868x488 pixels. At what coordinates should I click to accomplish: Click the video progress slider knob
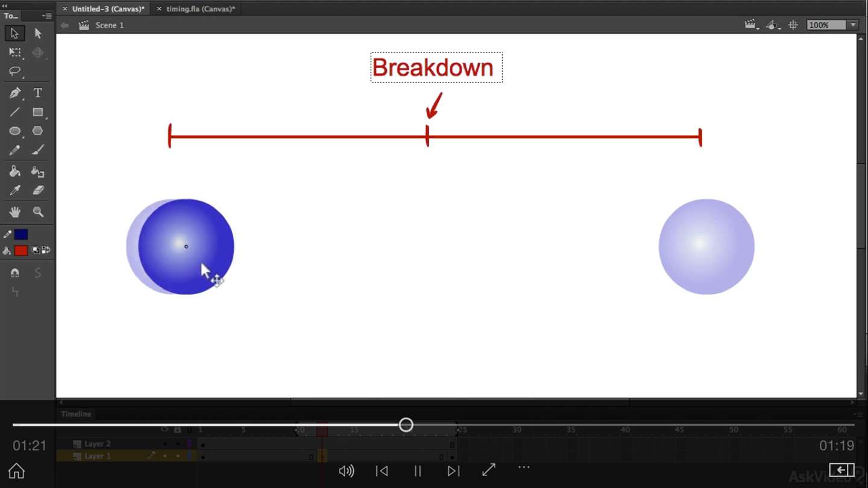click(406, 425)
